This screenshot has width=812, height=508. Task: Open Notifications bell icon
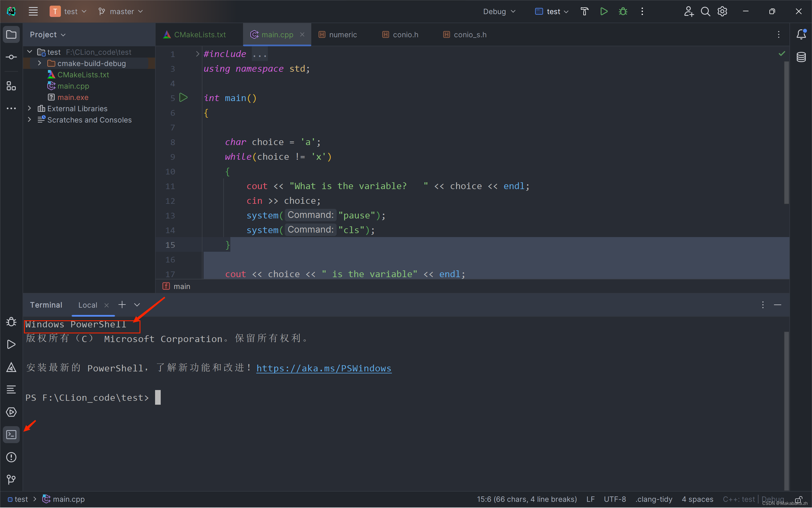coord(801,34)
